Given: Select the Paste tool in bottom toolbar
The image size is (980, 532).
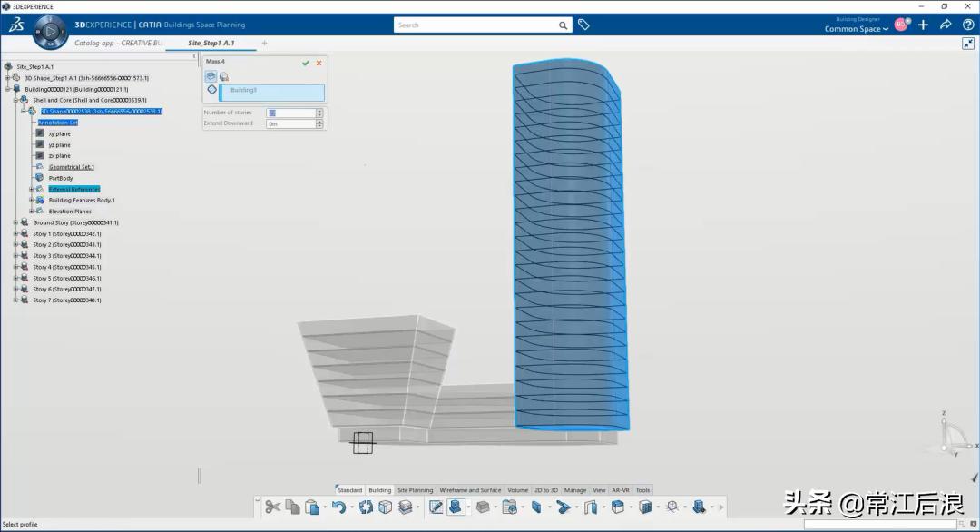Looking at the screenshot, I should (x=312, y=507).
